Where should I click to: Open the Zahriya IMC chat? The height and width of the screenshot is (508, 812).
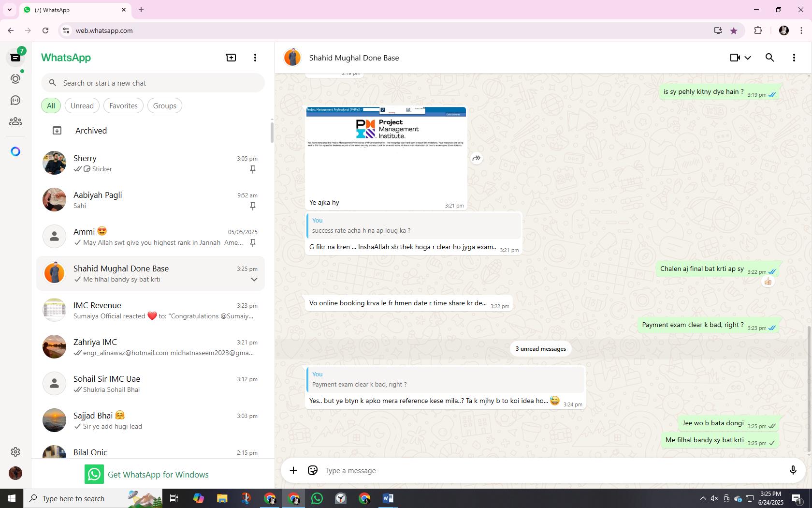coord(151,347)
